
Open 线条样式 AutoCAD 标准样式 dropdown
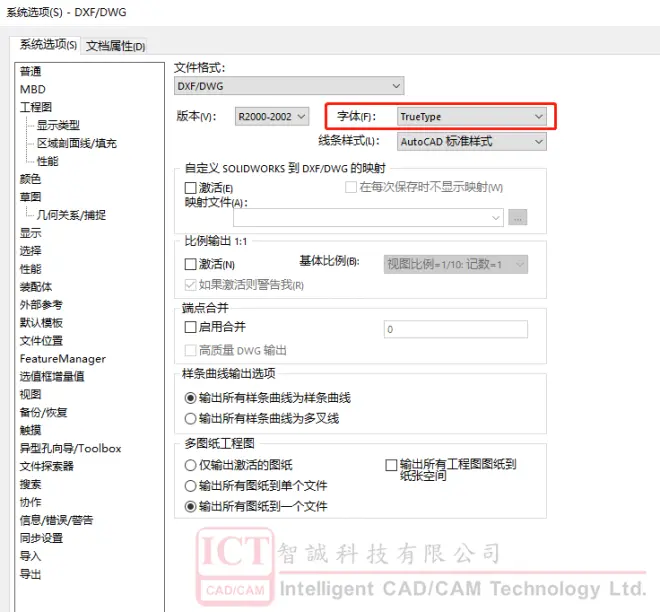tap(471, 141)
